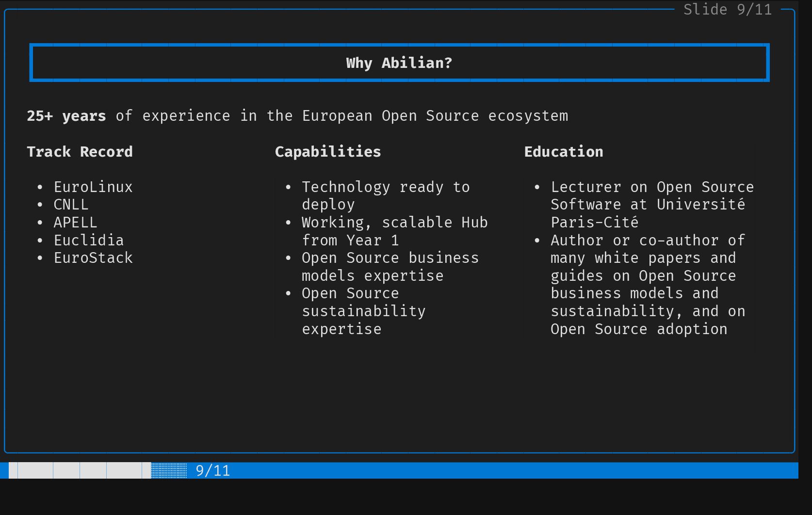The width and height of the screenshot is (812, 515).
Task: Click the EuroStack list item
Action: click(93, 258)
